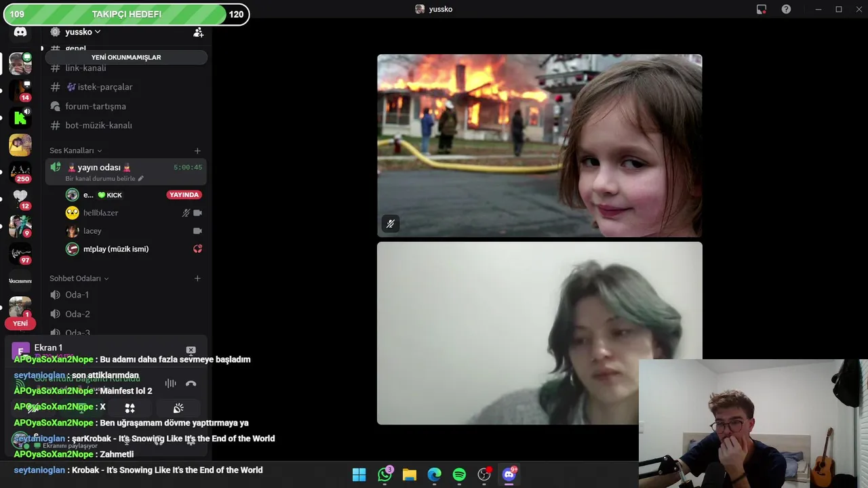Viewport: 868px width, 488px height.
Task: Open the soundboard icon in voice panel
Action: [x=178, y=408]
